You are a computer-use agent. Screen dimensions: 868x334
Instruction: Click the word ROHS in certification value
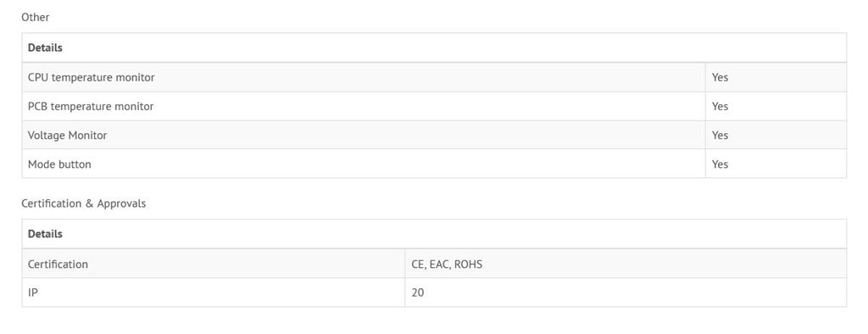[x=468, y=264]
